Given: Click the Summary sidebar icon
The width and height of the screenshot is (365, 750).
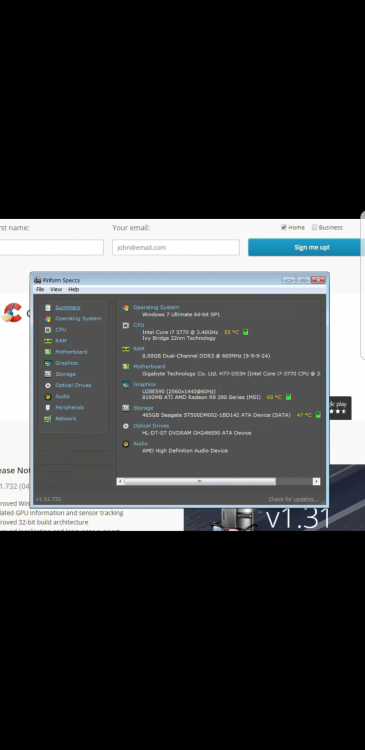Looking at the screenshot, I should pyautogui.click(x=47, y=308).
